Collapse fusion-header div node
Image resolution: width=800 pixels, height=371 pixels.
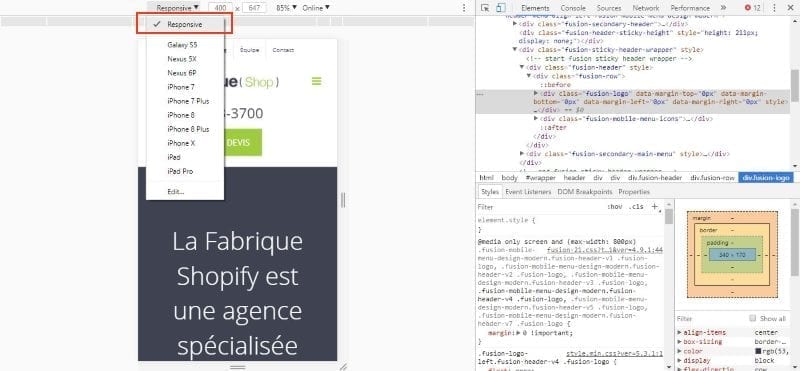[522, 67]
